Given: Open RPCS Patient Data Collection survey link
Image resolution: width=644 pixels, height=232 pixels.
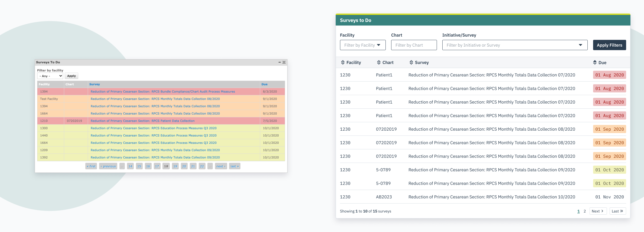Looking at the screenshot, I should pyautogui.click(x=142, y=121).
